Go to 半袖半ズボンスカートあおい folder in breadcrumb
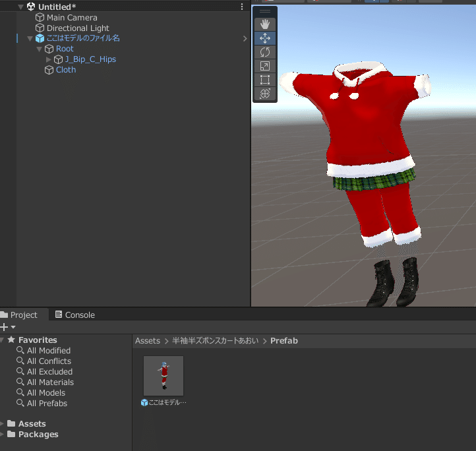Viewport: 476px width, 451px height. click(x=215, y=341)
